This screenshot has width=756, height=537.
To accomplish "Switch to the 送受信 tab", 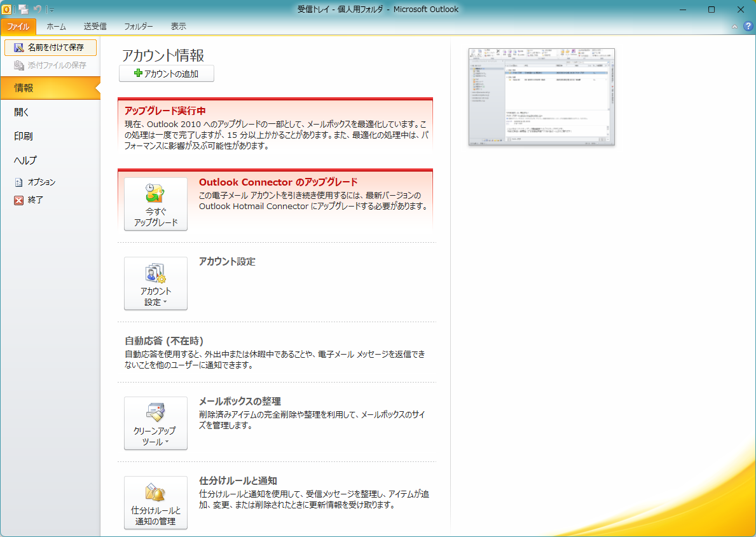I will tap(95, 27).
